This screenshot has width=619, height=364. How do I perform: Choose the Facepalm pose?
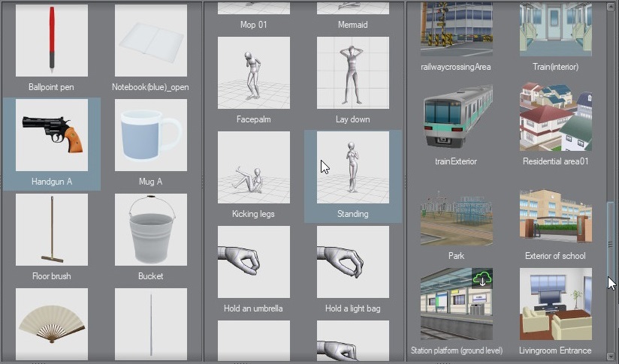click(x=254, y=73)
